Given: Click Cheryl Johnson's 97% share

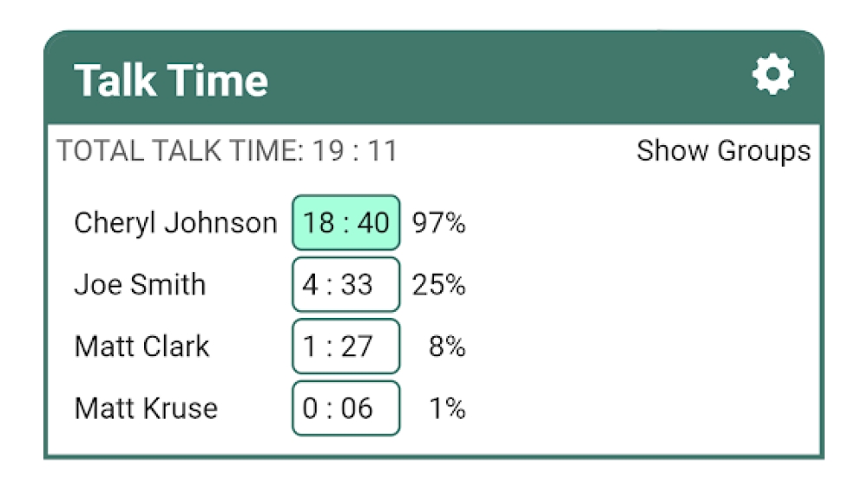Looking at the screenshot, I should pyautogui.click(x=438, y=223).
